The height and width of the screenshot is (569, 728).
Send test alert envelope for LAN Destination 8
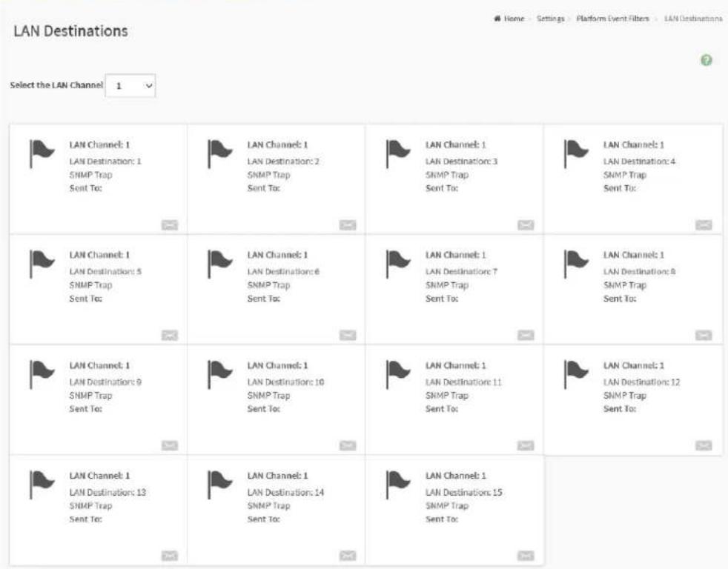(x=704, y=335)
